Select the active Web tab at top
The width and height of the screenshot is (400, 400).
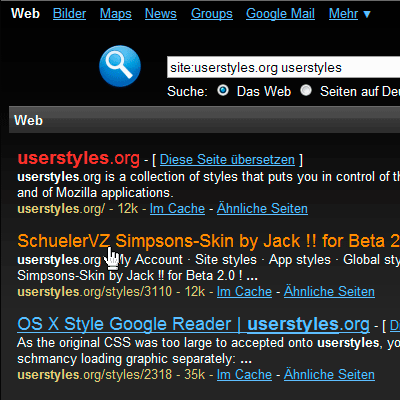[x=25, y=14]
